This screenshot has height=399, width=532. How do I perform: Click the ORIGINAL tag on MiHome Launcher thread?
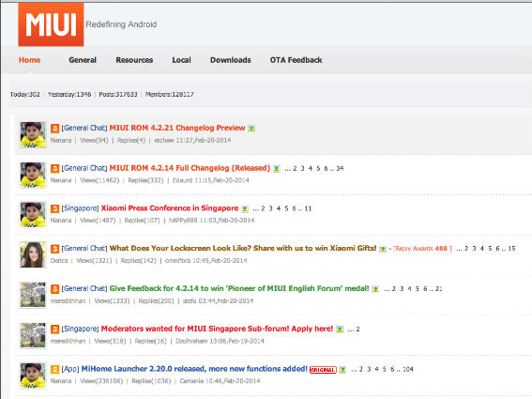click(x=323, y=370)
